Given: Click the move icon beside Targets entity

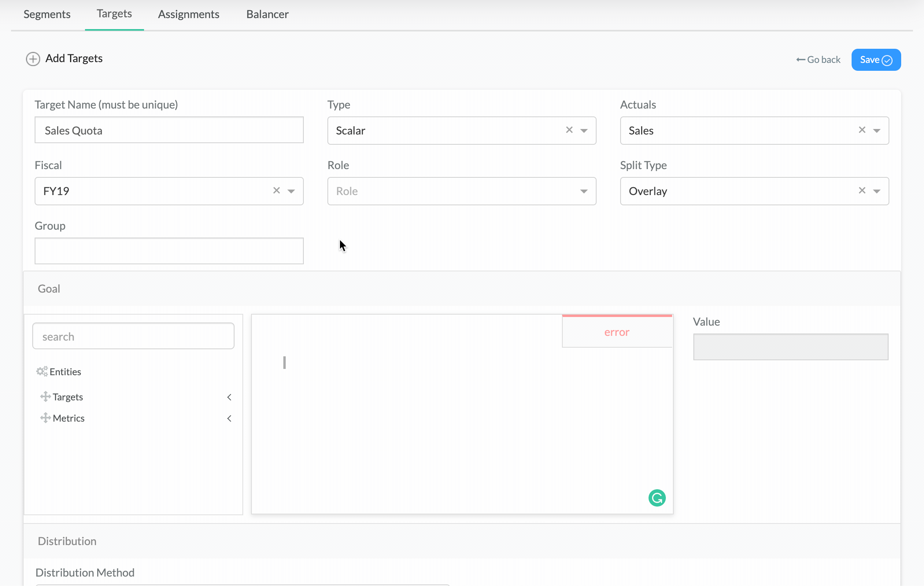Looking at the screenshot, I should coord(45,396).
